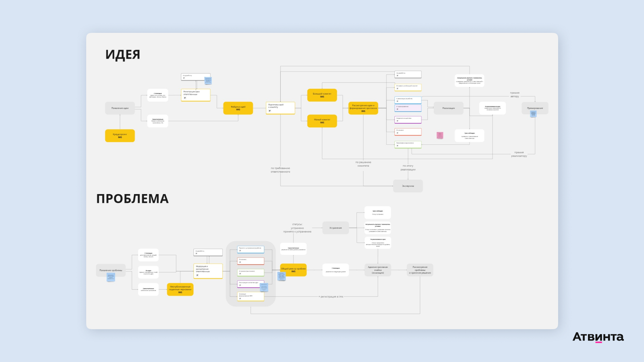Click the note icon inside Модерация и рассмотрение card
Screen dimensions: 644x362
pyautogui.click(x=197, y=275)
